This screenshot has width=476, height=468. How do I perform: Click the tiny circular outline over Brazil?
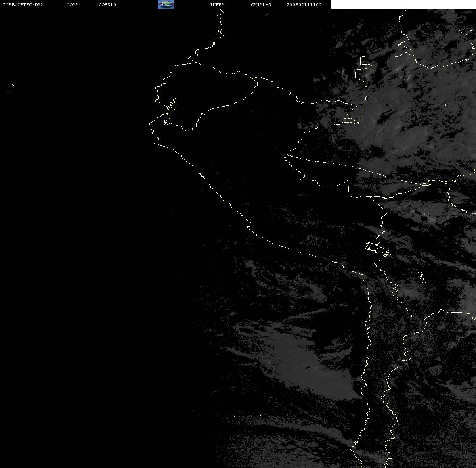pos(444,104)
